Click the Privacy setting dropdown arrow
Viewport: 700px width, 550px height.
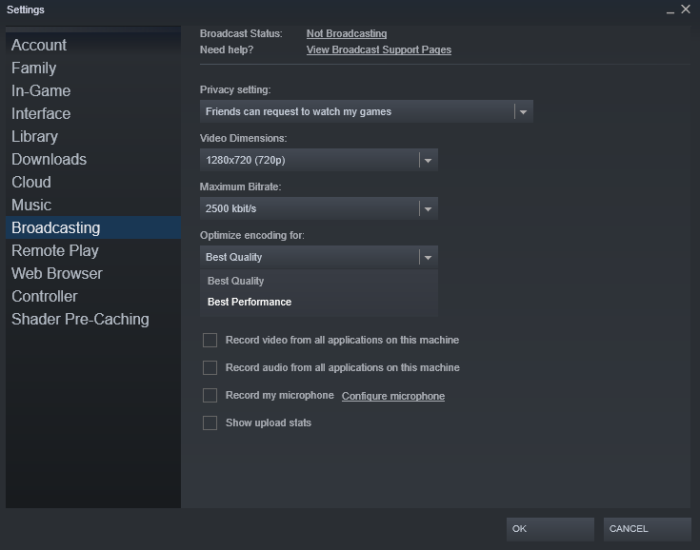point(523,112)
